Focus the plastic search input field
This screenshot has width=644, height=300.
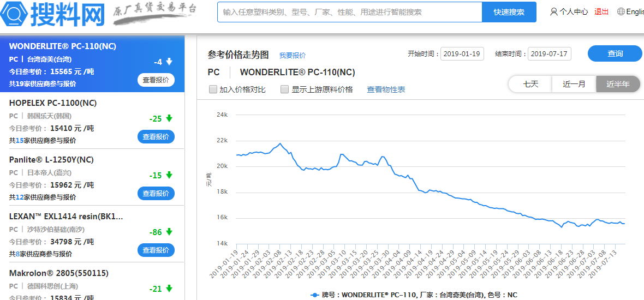pyautogui.click(x=349, y=12)
